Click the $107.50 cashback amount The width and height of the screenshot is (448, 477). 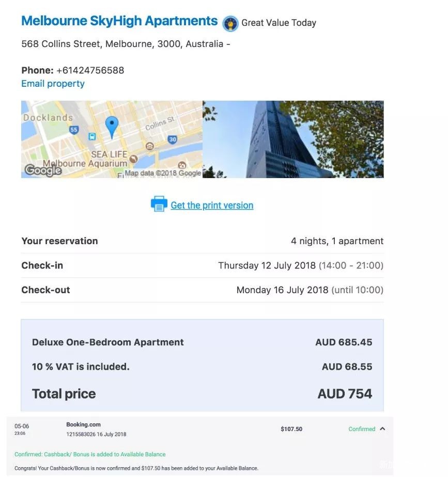pyautogui.click(x=291, y=429)
